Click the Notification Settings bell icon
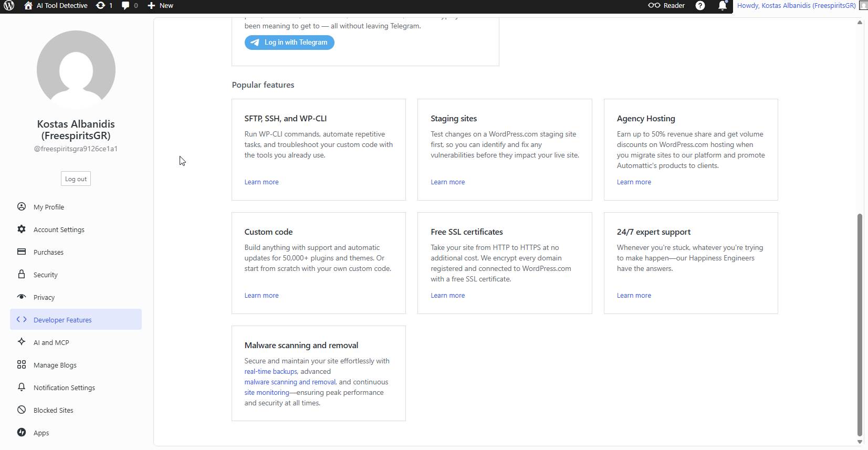Image resolution: width=868 pixels, height=450 pixels. point(22,387)
